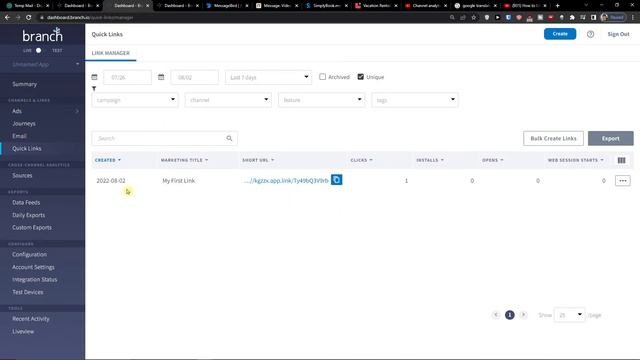640x360 pixels.
Task: Open the rows-per-page dropdown
Action: [569, 315]
